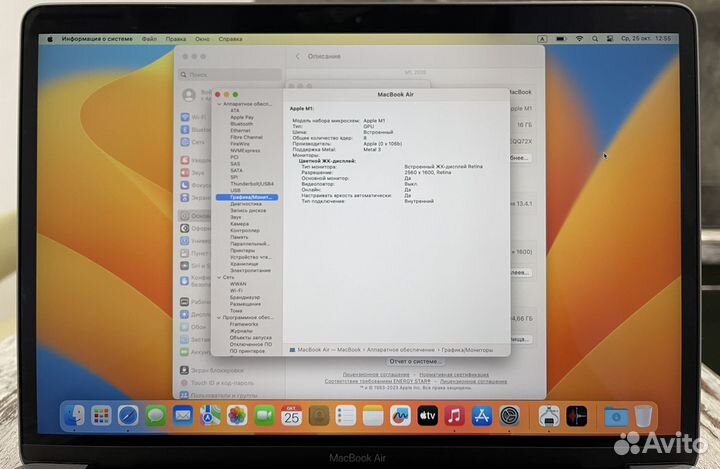The height and width of the screenshot is (469, 720).
Task: Open 'Информация о системе' app menu
Action: [97, 39]
